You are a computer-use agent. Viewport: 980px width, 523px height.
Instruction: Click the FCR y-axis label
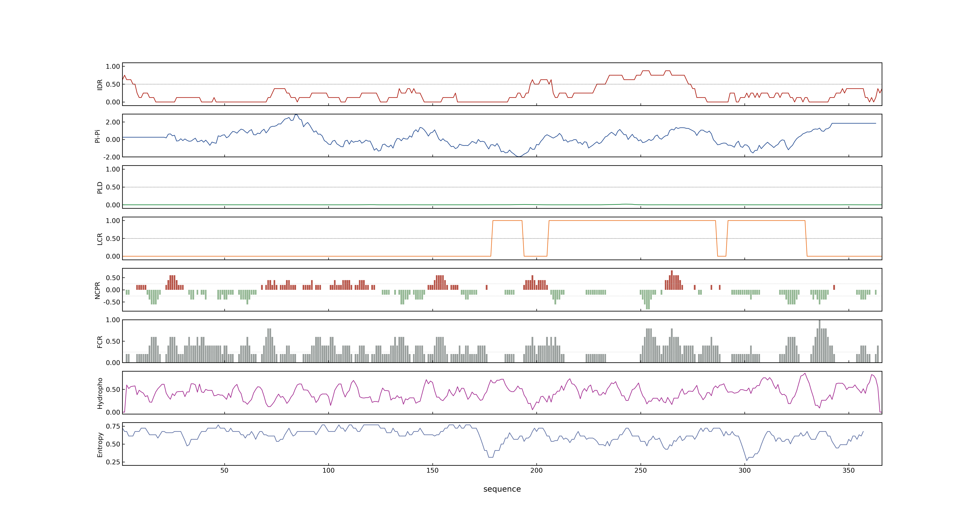[x=100, y=342]
